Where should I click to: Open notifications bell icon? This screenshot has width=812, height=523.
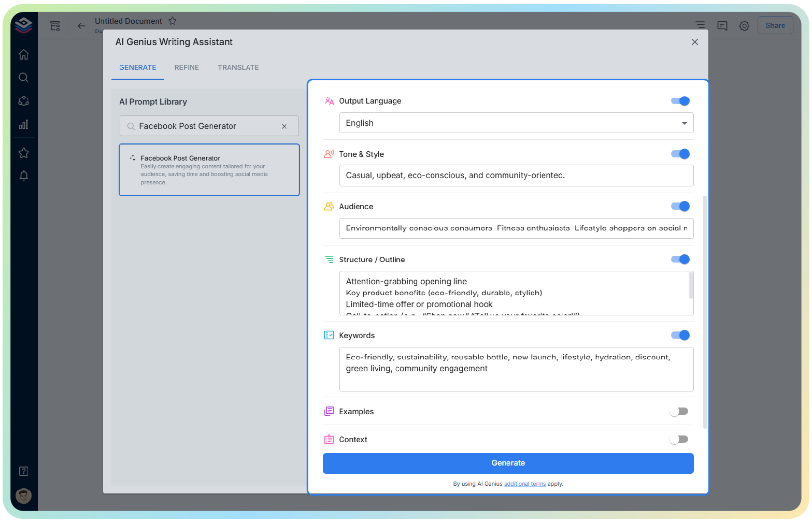23,176
